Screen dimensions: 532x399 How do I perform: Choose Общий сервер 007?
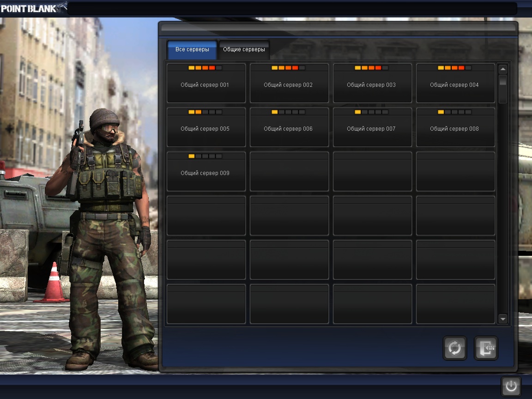tap(373, 127)
